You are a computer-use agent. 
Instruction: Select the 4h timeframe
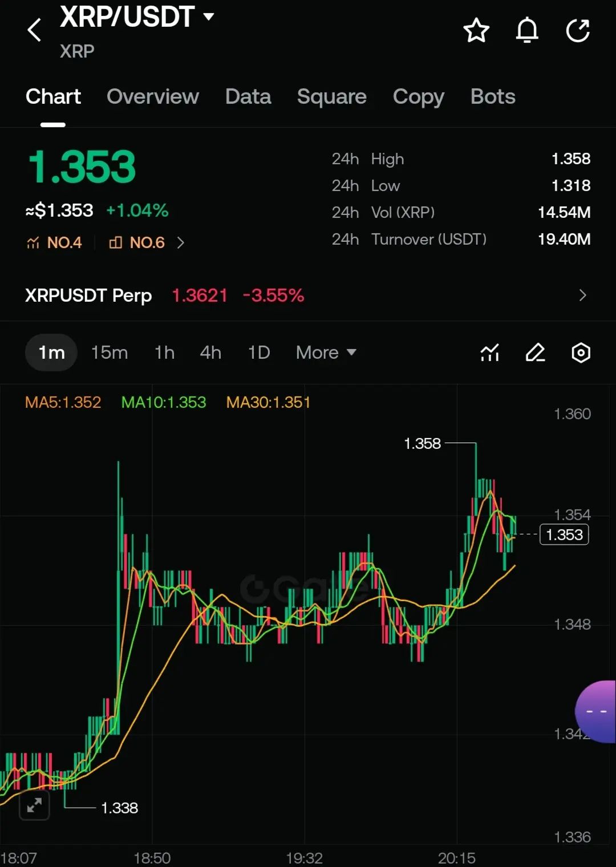tap(210, 353)
